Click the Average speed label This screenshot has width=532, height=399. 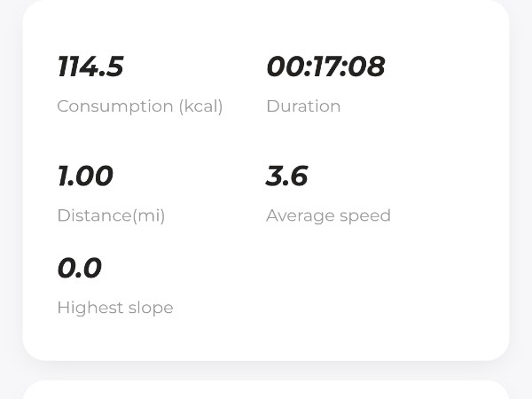point(328,215)
